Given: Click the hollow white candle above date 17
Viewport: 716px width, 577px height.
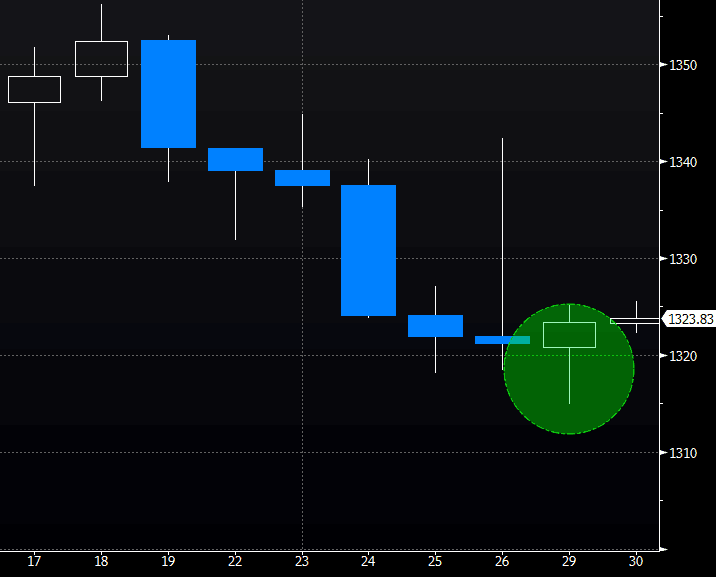Looking at the screenshot, I should [x=34, y=89].
